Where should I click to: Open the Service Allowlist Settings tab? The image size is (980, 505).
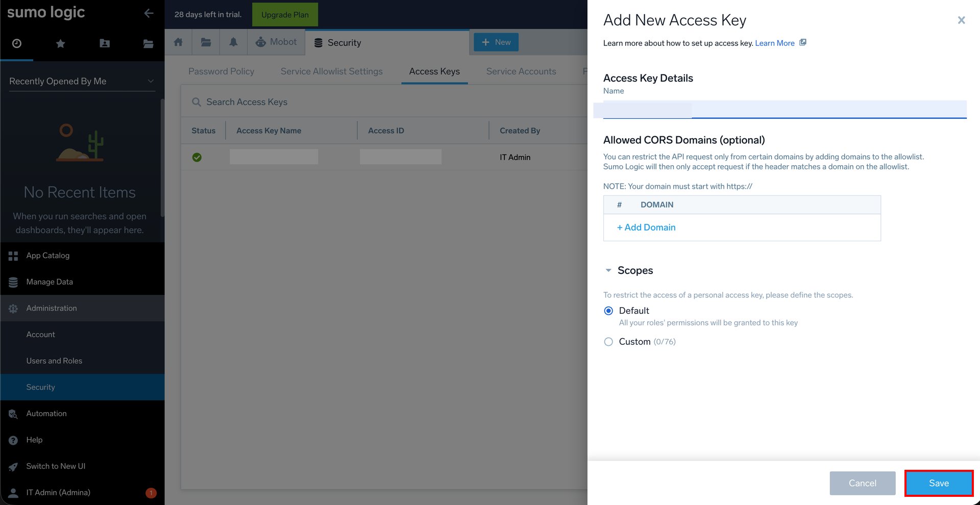pos(331,71)
